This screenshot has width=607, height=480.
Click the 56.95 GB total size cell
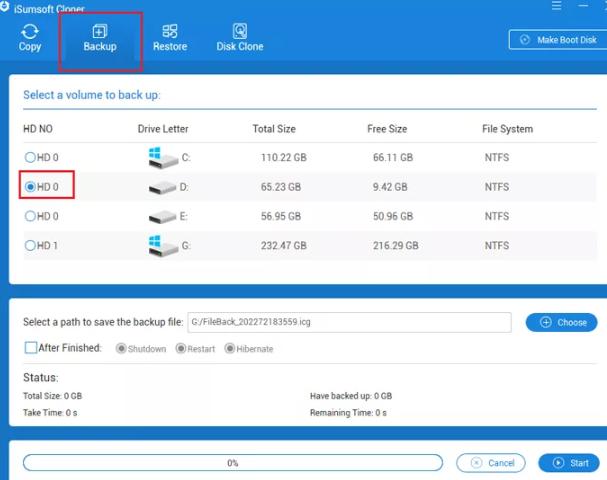pos(281,216)
